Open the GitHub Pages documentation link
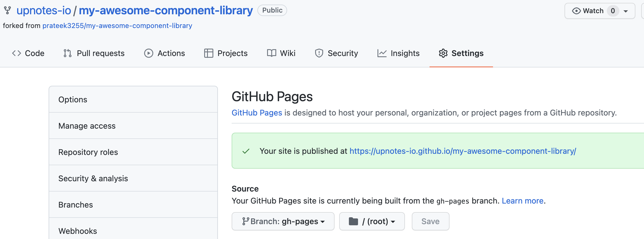 click(257, 113)
